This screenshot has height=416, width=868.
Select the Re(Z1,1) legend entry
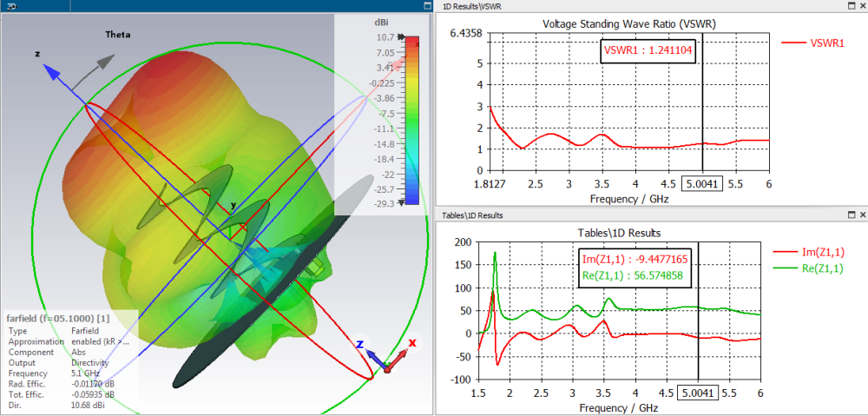[807, 268]
